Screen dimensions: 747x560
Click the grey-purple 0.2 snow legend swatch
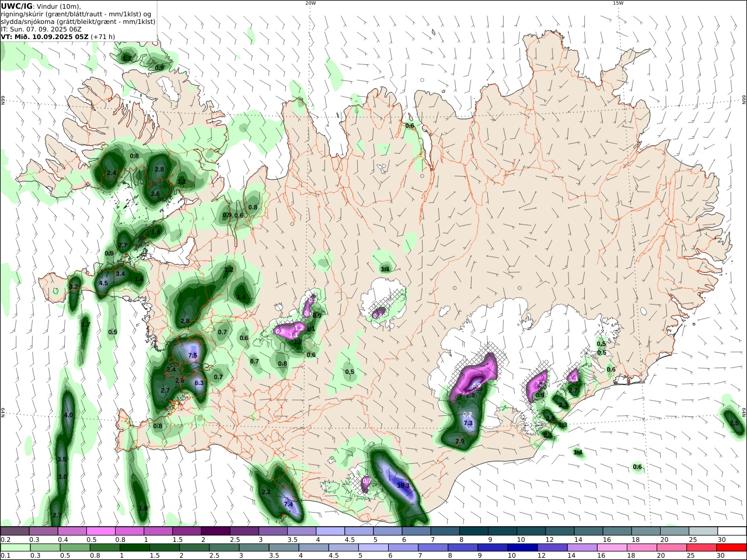(x=15, y=531)
